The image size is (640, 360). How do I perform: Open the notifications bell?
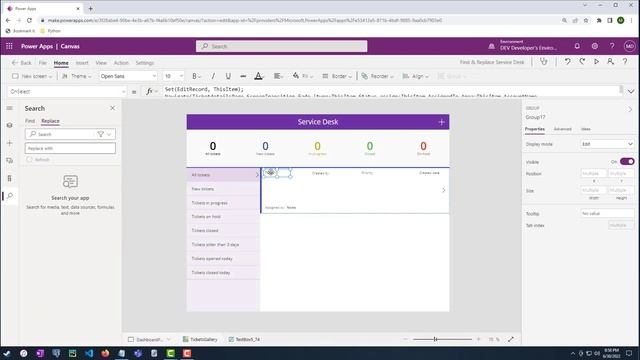pyautogui.click(x=577, y=46)
